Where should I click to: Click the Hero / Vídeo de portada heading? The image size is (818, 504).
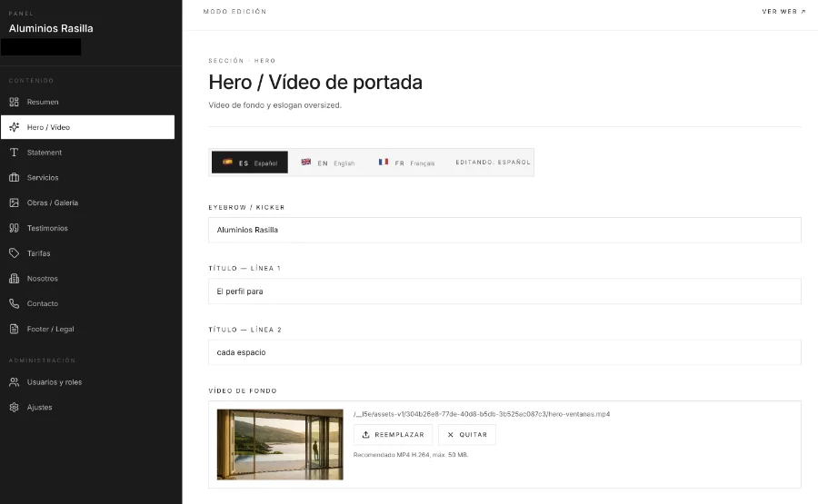[x=315, y=82]
